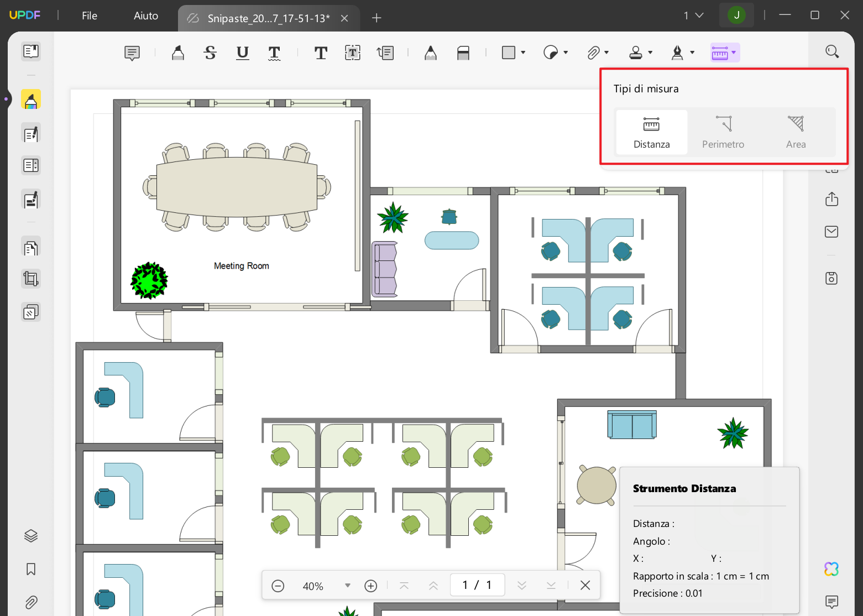Zoom out with the minus button
863x616 pixels.
pos(278,586)
